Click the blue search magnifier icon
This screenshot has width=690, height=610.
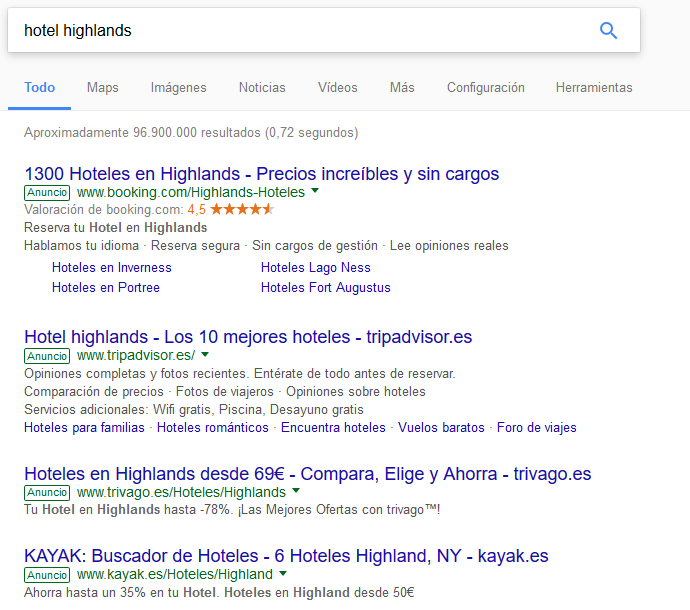point(609,30)
